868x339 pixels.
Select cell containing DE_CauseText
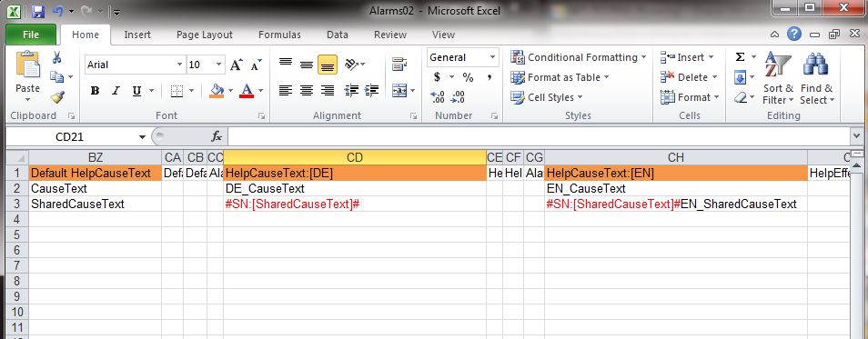click(354, 188)
